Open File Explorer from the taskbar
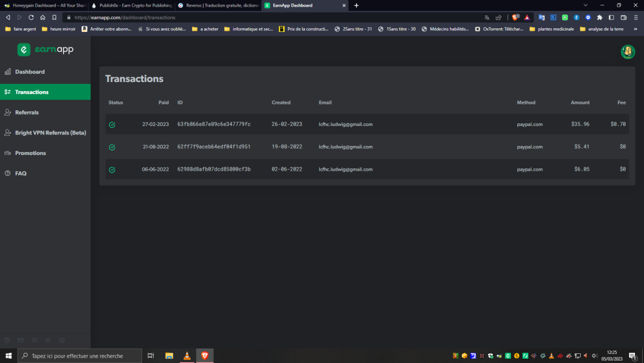644x363 pixels. coord(169,356)
